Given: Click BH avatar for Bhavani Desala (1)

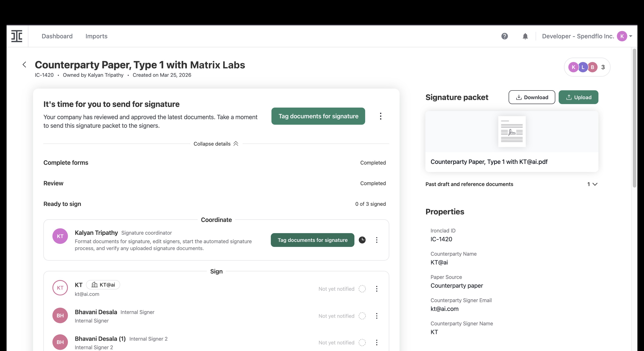Looking at the screenshot, I should 60,342.
